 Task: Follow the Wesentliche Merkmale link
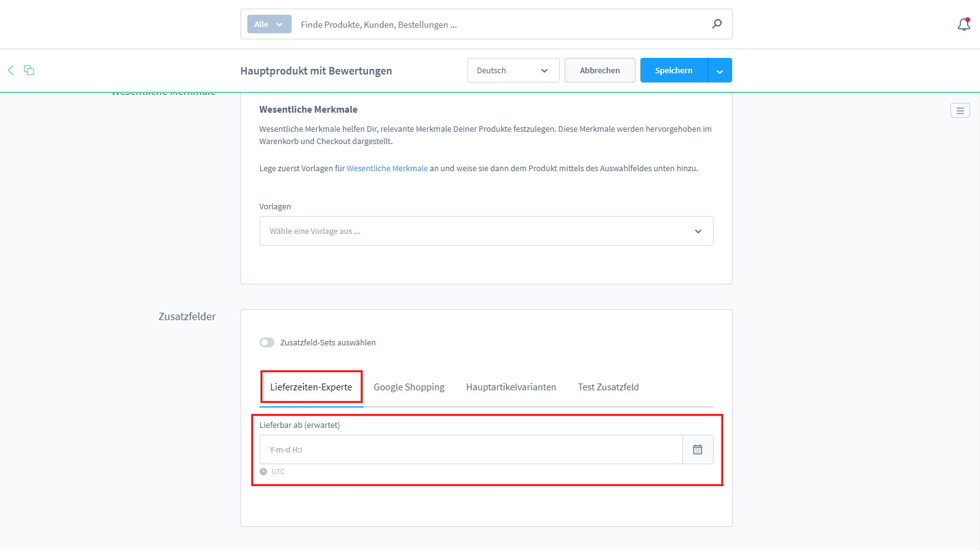[387, 168]
